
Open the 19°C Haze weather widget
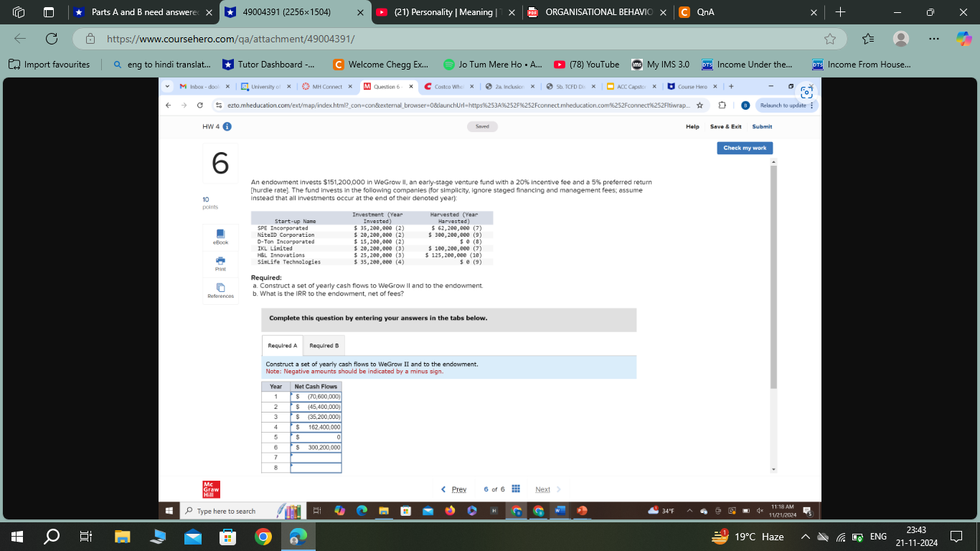click(748, 536)
